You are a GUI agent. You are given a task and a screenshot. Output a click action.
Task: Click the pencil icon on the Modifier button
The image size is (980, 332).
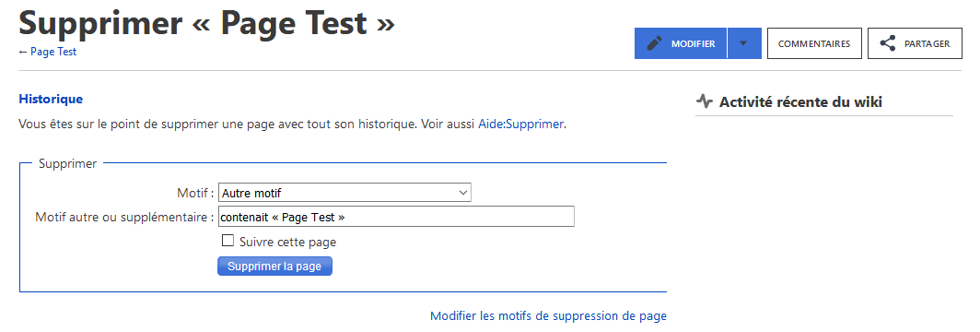[x=654, y=43]
